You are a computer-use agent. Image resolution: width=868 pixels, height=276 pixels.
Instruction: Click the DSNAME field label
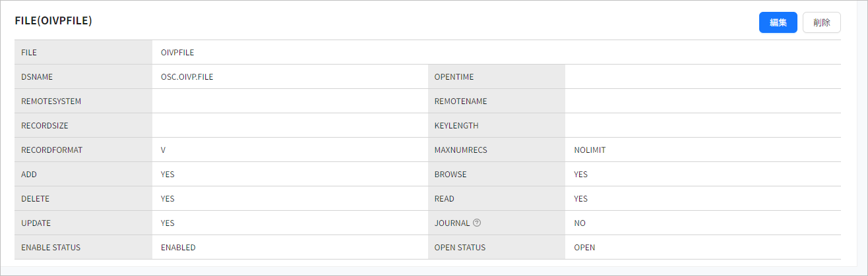37,77
